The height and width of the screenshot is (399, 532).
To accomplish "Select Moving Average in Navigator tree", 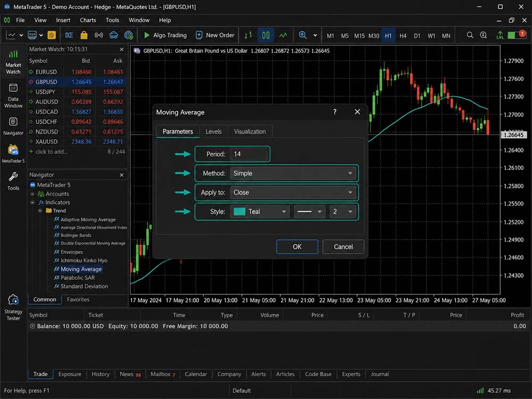I will pos(81,269).
